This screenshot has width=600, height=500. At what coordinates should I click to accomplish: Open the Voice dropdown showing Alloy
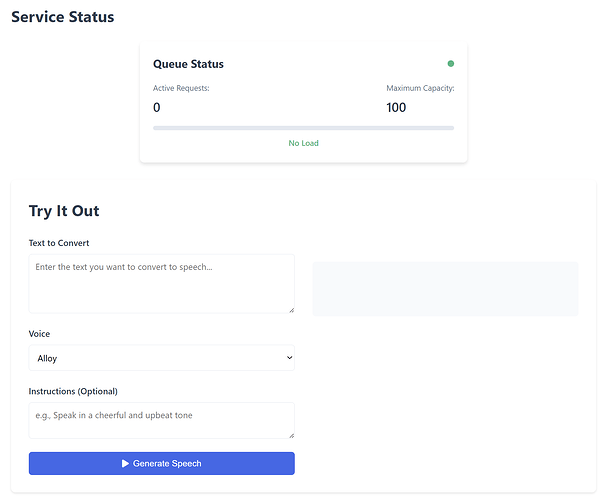point(161,358)
